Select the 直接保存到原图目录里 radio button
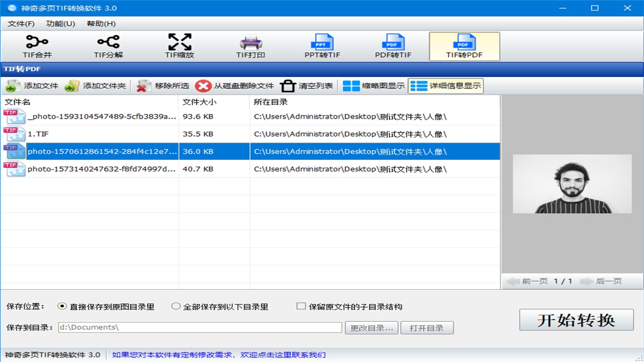The image size is (644, 362). pyautogui.click(x=61, y=306)
